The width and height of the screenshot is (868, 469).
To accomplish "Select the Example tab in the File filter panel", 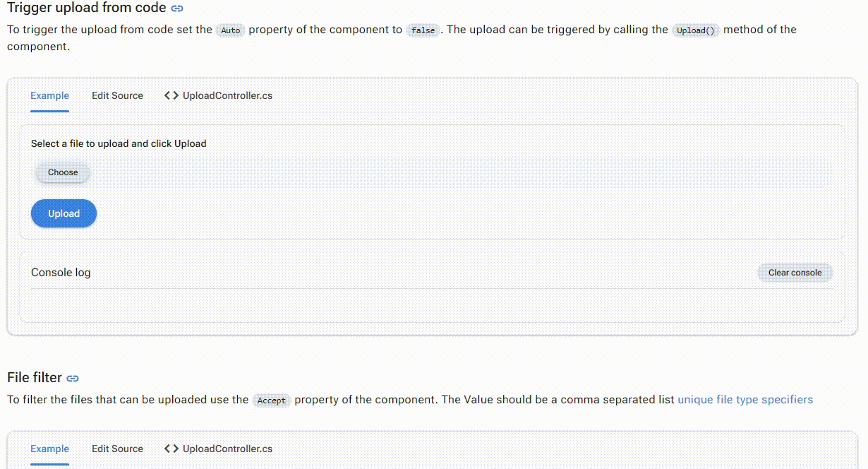I will [49, 449].
